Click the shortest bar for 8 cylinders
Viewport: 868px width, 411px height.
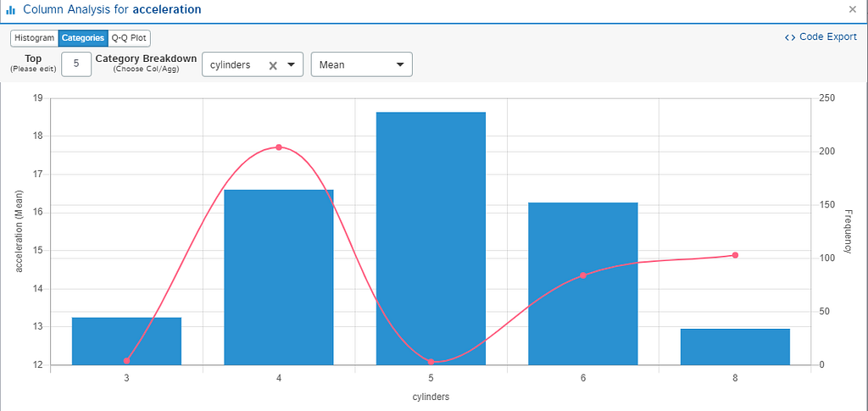click(735, 347)
